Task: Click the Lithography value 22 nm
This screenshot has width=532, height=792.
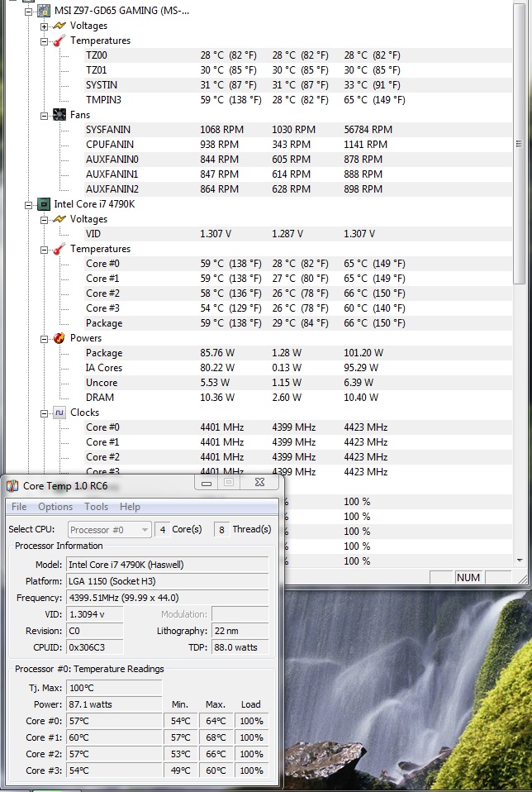Action: pos(240,631)
